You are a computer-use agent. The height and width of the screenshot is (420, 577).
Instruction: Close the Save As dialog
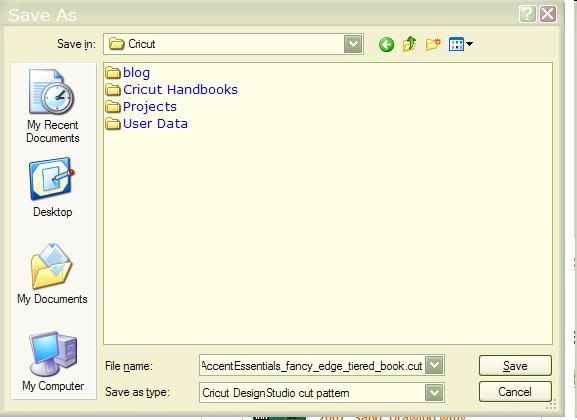click(x=548, y=15)
